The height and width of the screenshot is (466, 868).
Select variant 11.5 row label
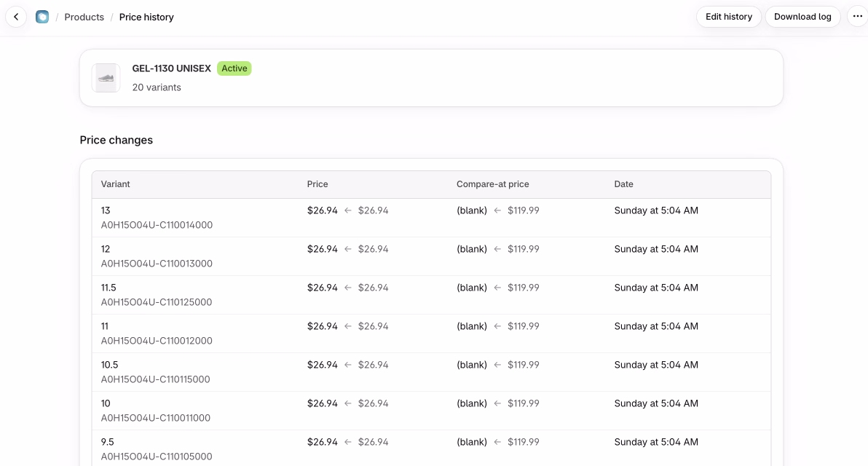tap(108, 288)
